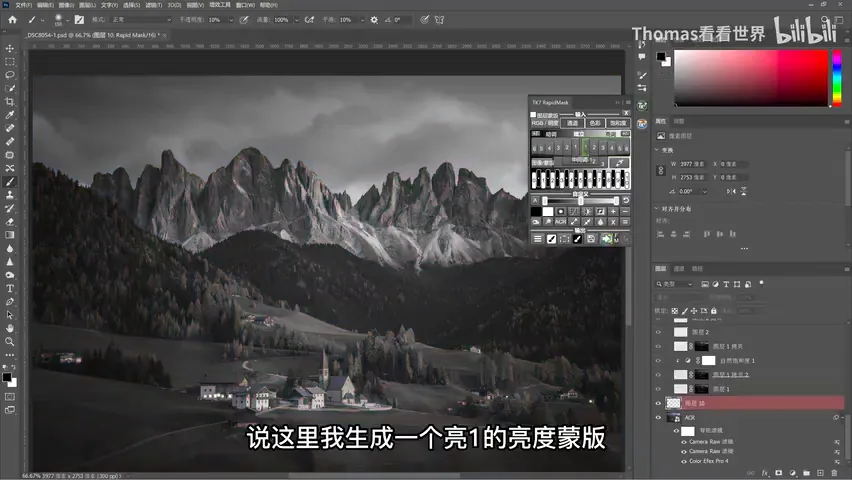
Task: Open the blend mode dropdown in options bar
Action: click(x=141, y=20)
